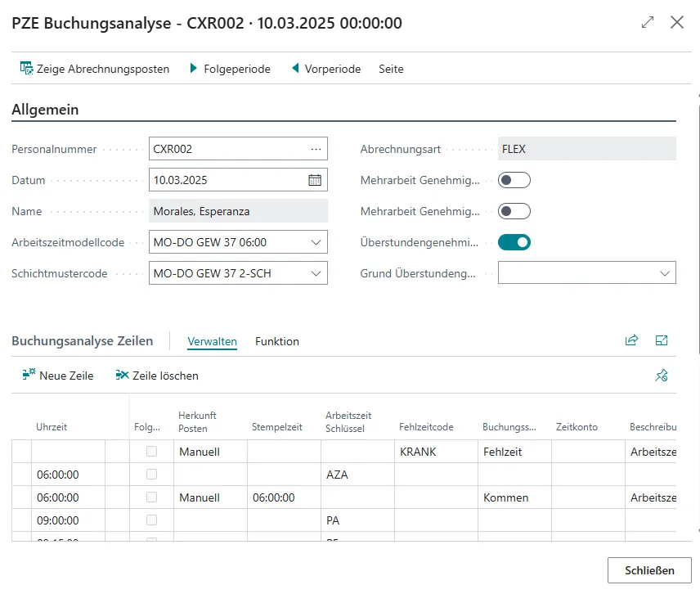The image size is (700, 603).
Task: Open the Schichtmustercode dropdown
Action: pos(316,273)
